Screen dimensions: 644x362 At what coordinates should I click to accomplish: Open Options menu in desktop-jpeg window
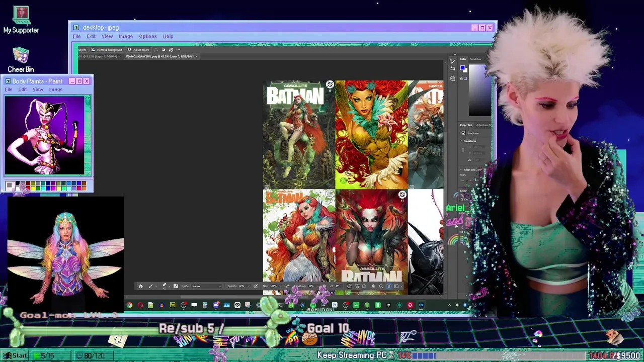click(148, 36)
